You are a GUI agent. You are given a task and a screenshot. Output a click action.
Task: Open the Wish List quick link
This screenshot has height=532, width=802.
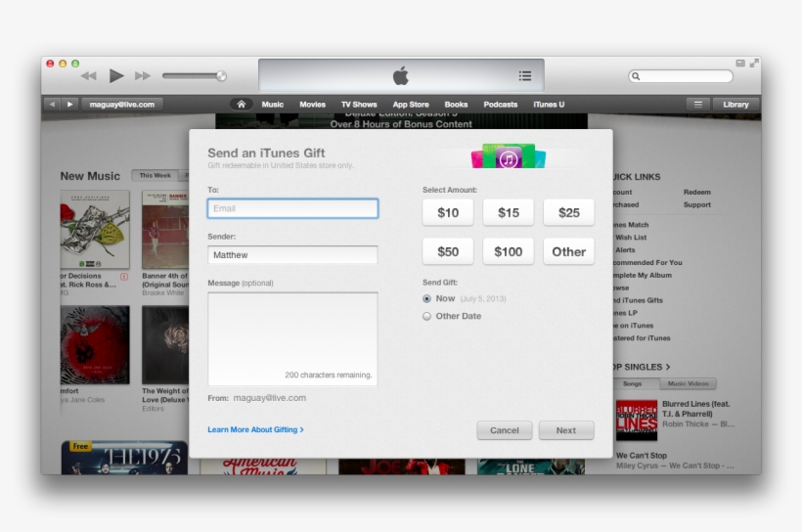[630, 238]
